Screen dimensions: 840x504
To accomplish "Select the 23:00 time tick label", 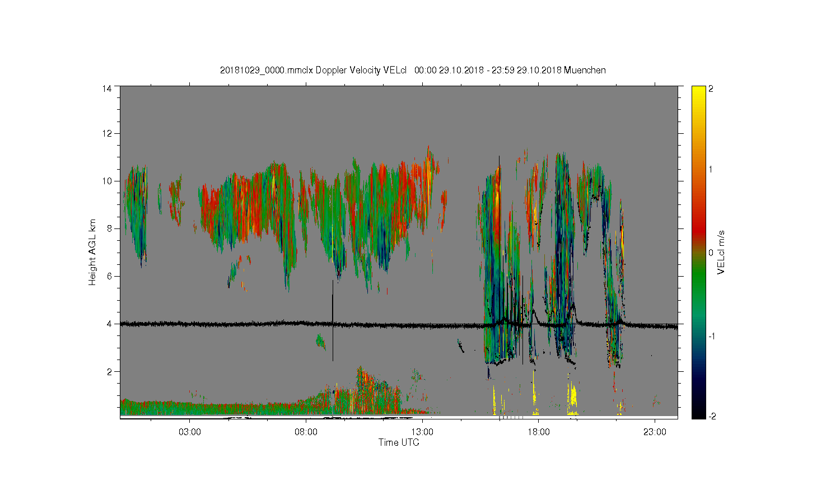I will tap(655, 432).
